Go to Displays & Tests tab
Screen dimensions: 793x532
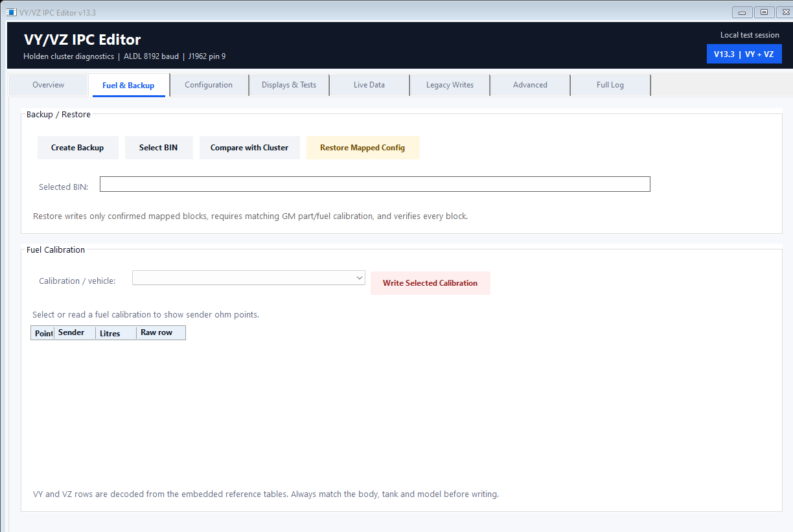[289, 85]
